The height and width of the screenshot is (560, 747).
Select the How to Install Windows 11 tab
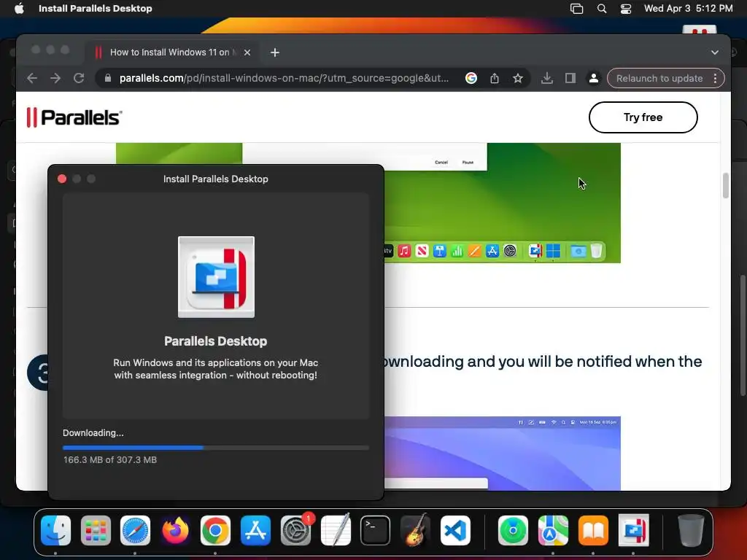click(172, 52)
